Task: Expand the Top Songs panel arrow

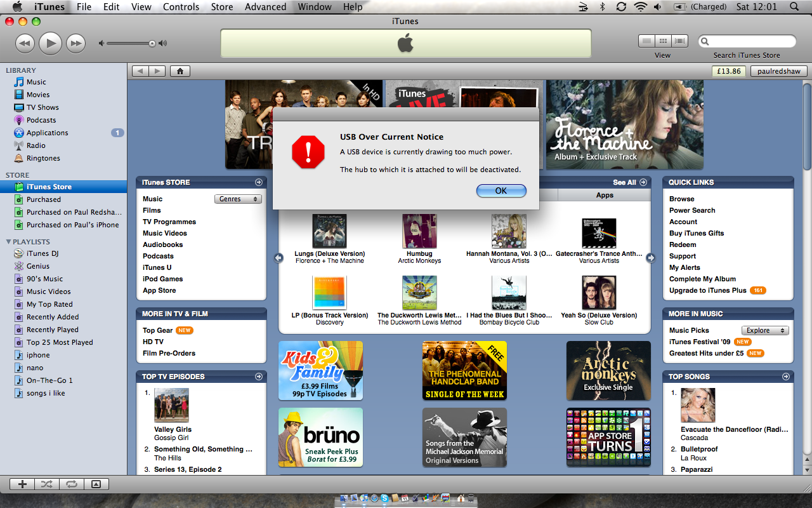Action: pos(787,377)
